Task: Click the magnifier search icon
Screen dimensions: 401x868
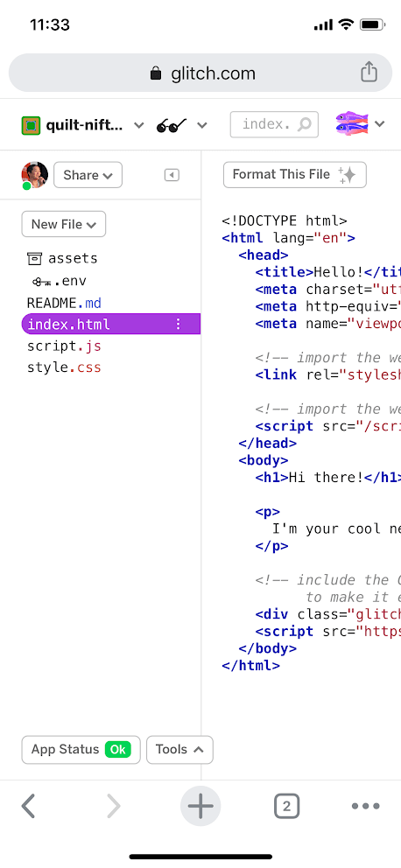Action: point(304,124)
